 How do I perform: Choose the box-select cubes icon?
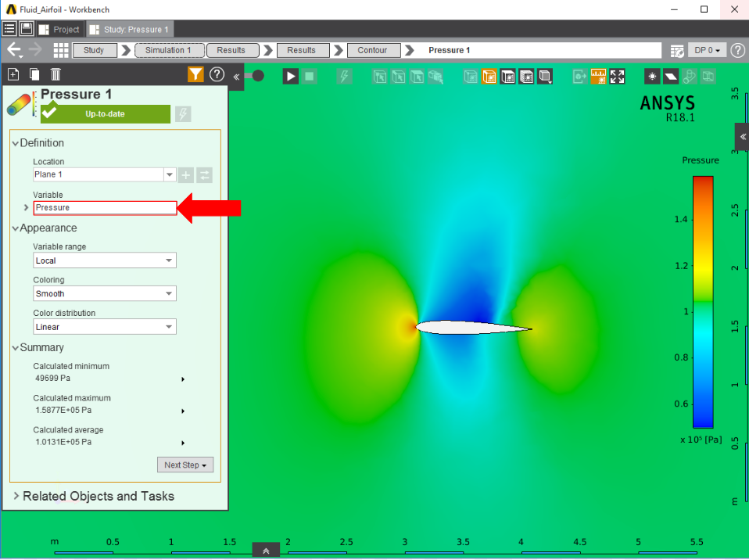point(435,77)
